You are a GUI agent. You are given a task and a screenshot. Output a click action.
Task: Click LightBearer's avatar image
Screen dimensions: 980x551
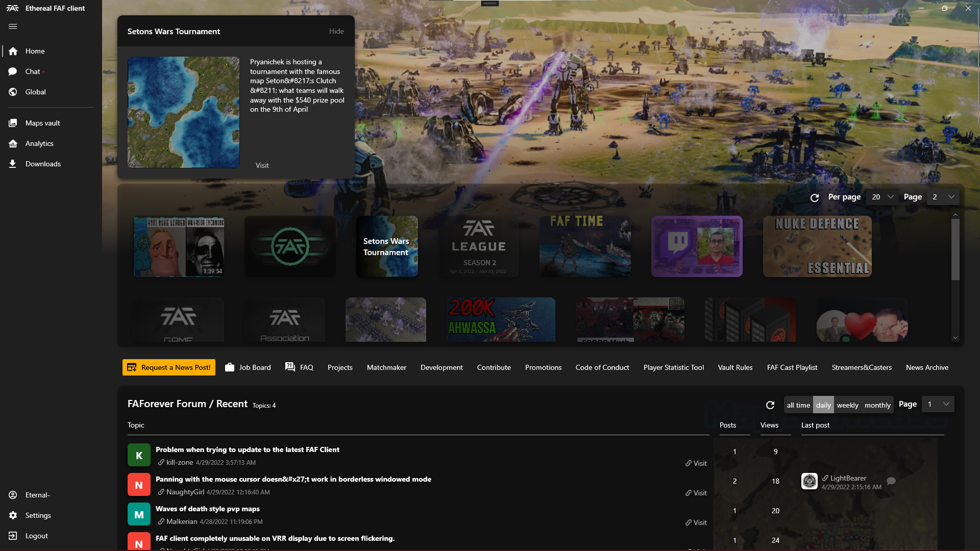pos(810,481)
